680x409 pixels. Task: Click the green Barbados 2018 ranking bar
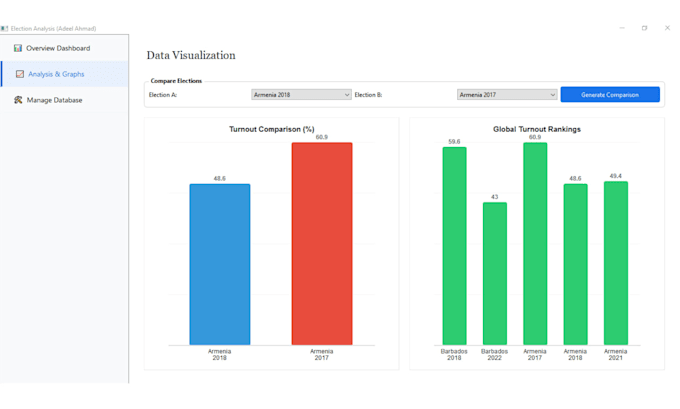tap(454, 246)
